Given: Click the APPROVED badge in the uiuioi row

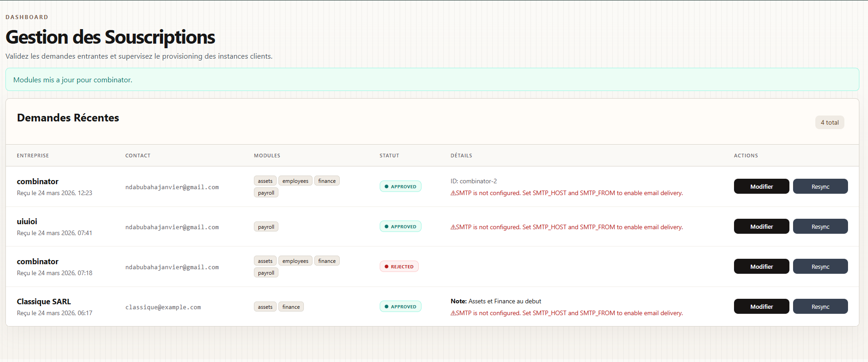Looking at the screenshot, I should point(400,226).
